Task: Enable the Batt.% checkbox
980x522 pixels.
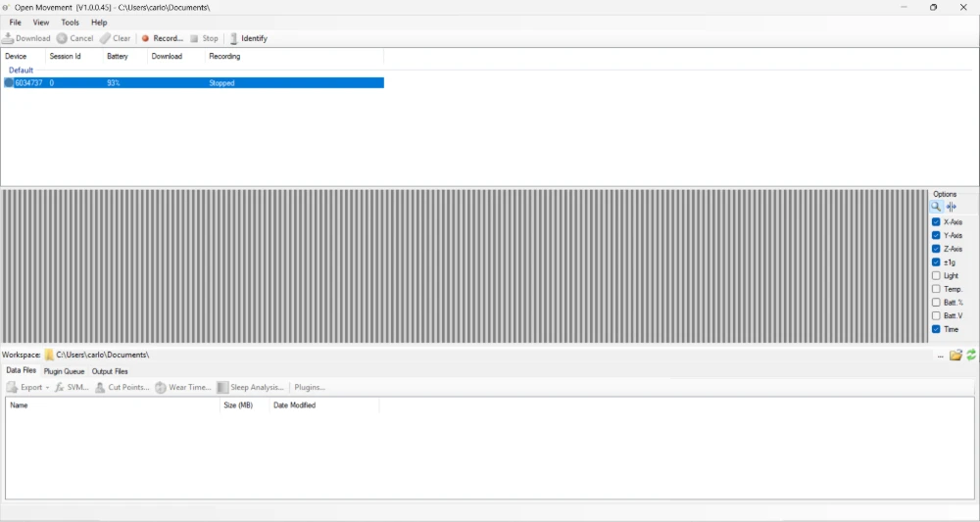Action: (x=936, y=303)
